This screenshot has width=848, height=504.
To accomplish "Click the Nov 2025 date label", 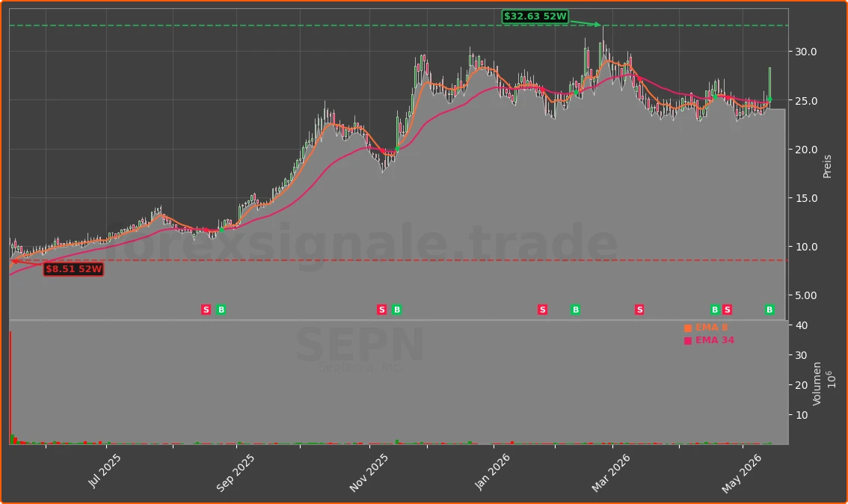I will [369, 473].
